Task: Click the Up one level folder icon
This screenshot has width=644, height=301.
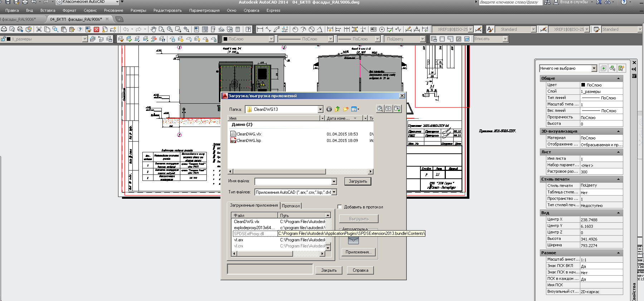Action: point(337,109)
